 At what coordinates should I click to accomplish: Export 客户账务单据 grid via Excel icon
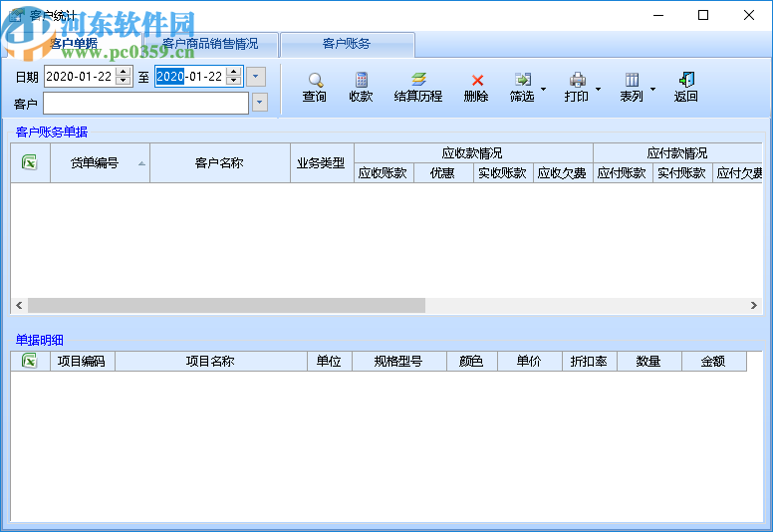[30, 162]
